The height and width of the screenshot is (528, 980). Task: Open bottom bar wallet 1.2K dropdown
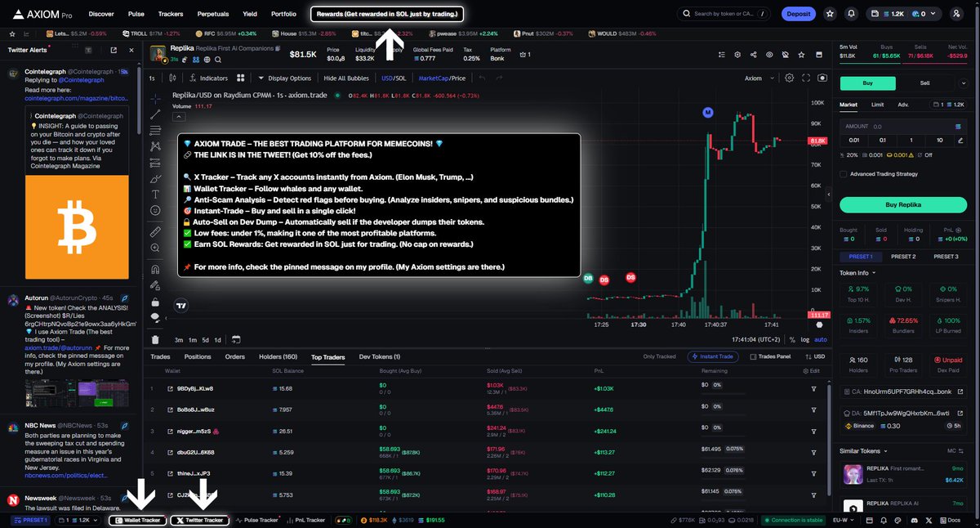[77, 520]
